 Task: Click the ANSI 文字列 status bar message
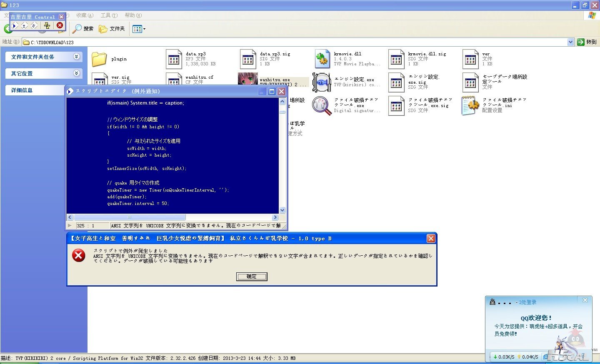coord(196,226)
